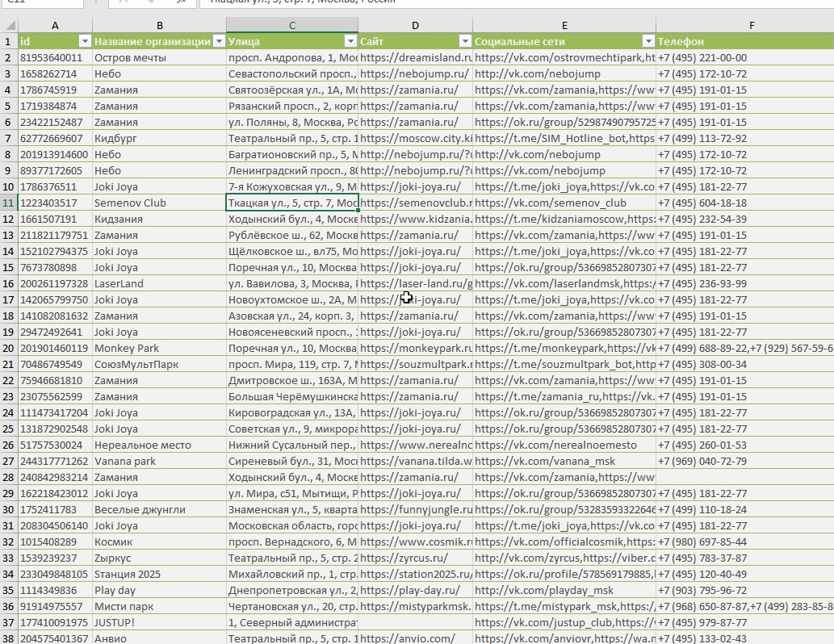Click phone '+7 (980) 697-85-44'
Viewport: 834px width, 644px height.
(745, 542)
